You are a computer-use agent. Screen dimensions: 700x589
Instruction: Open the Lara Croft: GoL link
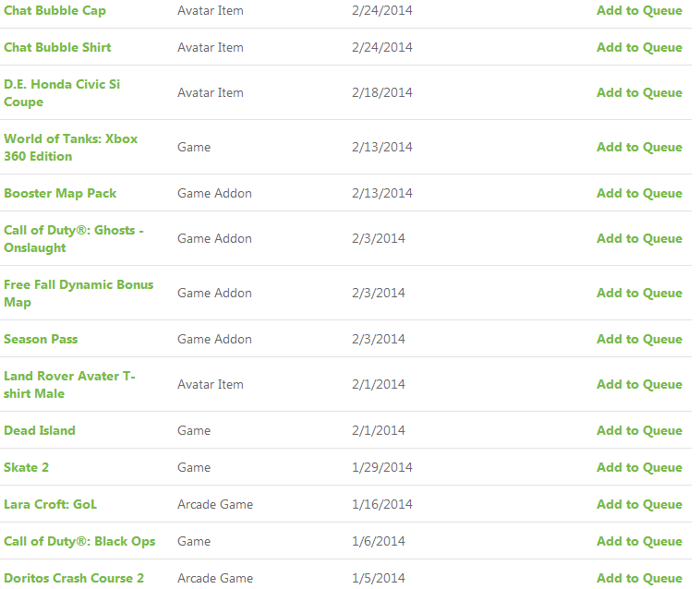point(51,504)
